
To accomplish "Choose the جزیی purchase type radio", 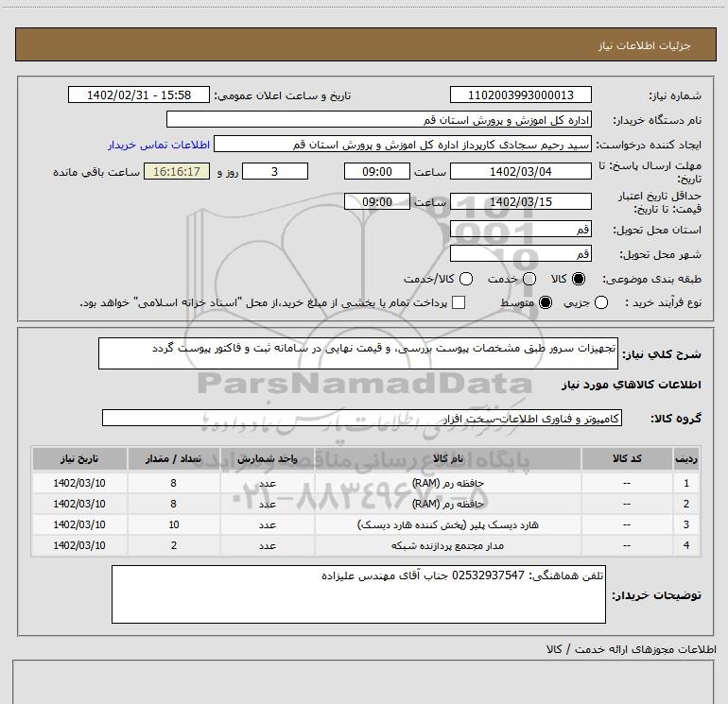I will (601, 302).
